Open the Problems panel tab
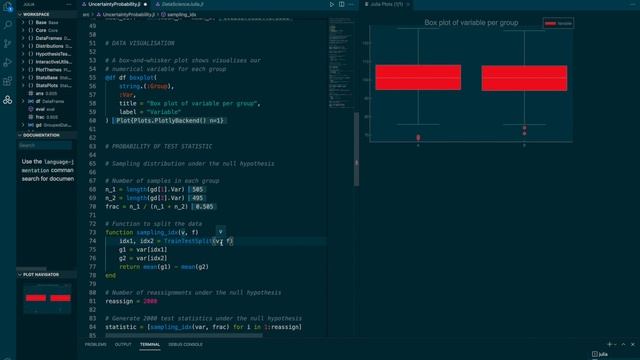 tap(96, 344)
